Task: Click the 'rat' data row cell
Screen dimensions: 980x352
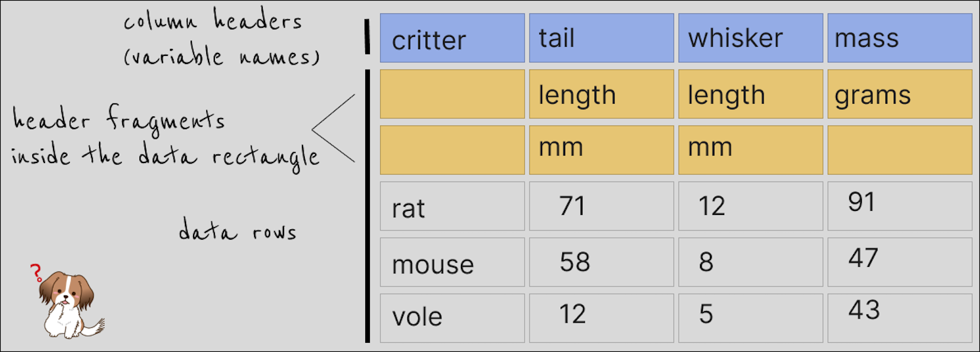Action: (452, 206)
